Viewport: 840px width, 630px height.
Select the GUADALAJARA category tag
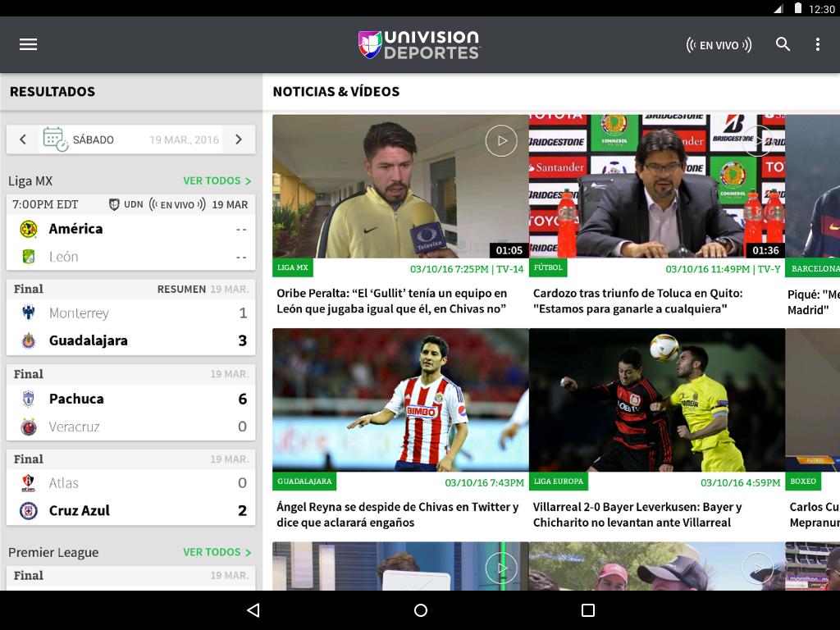click(x=304, y=481)
